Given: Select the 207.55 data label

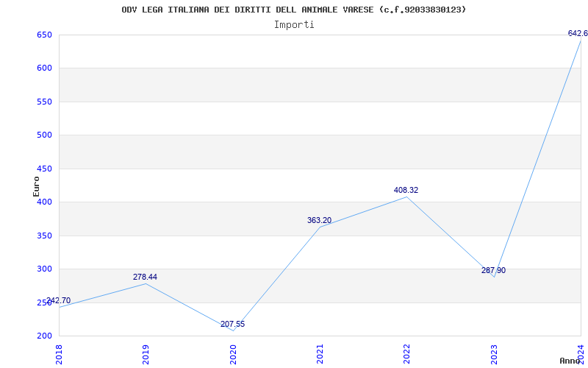Looking at the screenshot, I should (x=232, y=324).
